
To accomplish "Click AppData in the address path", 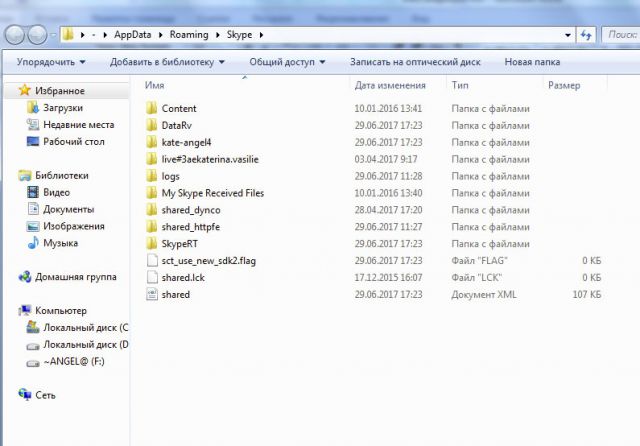I will click(133, 35).
